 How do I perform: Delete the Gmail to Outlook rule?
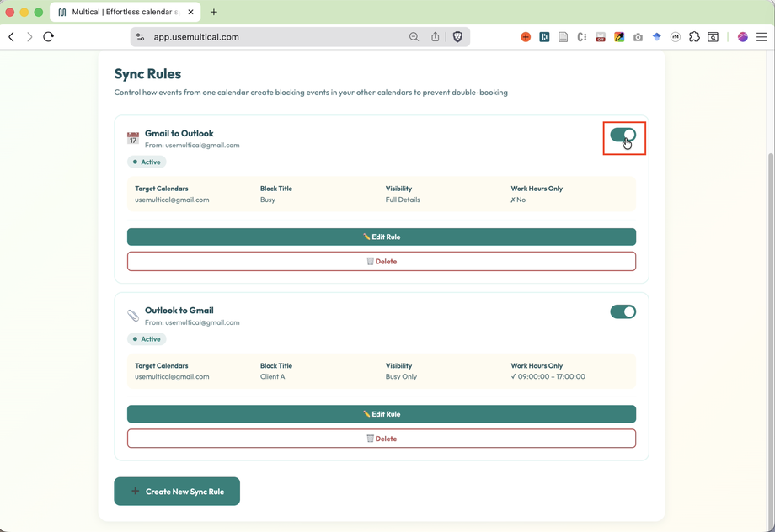(382, 261)
